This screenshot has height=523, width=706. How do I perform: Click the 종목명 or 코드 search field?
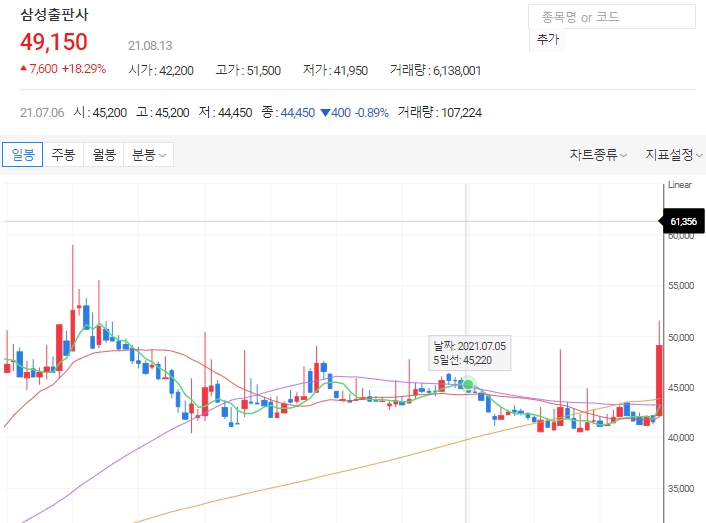(612, 17)
